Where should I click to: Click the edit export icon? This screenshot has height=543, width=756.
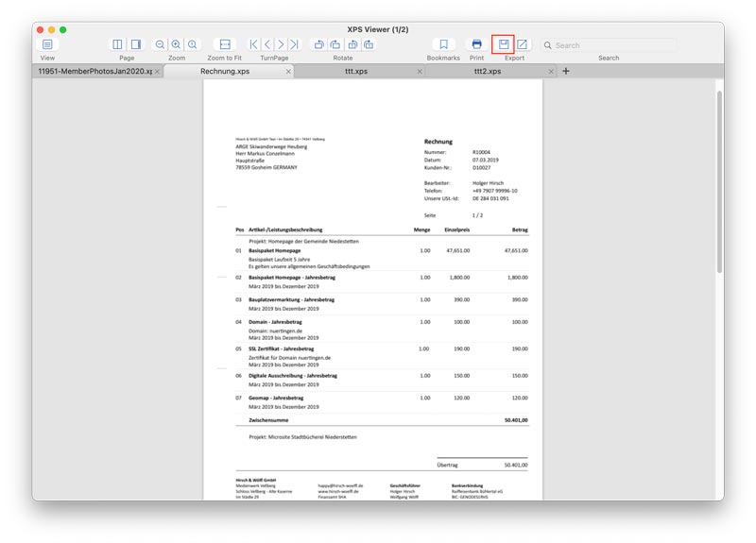point(523,44)
